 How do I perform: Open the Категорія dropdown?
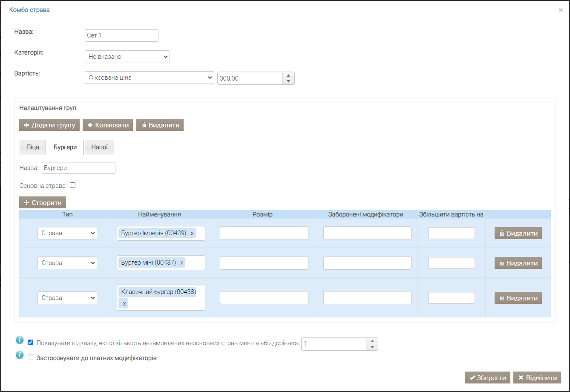tap(127, 57)
